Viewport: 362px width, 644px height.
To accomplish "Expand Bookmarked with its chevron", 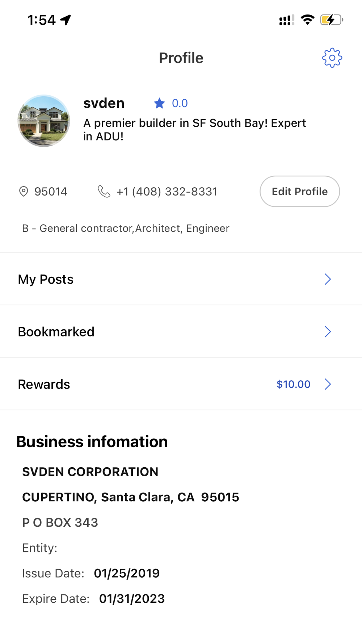I will click(x=328, y=332).
